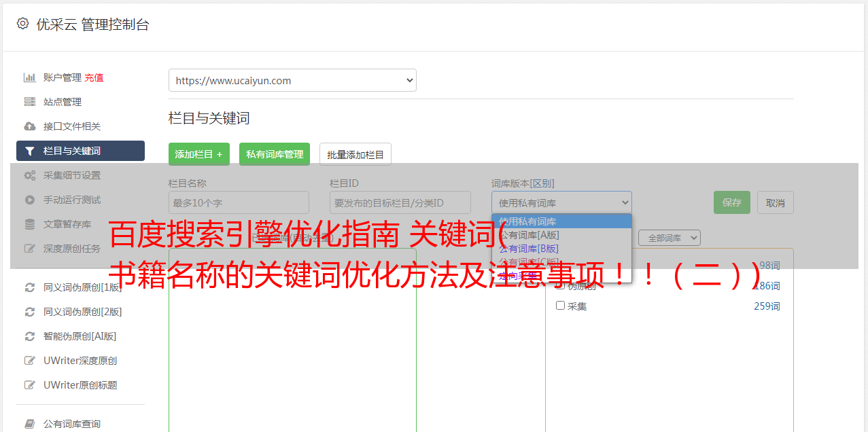Tick the 采集 checkbox
The height and width of the screenshot is (432, 868).
561,306
